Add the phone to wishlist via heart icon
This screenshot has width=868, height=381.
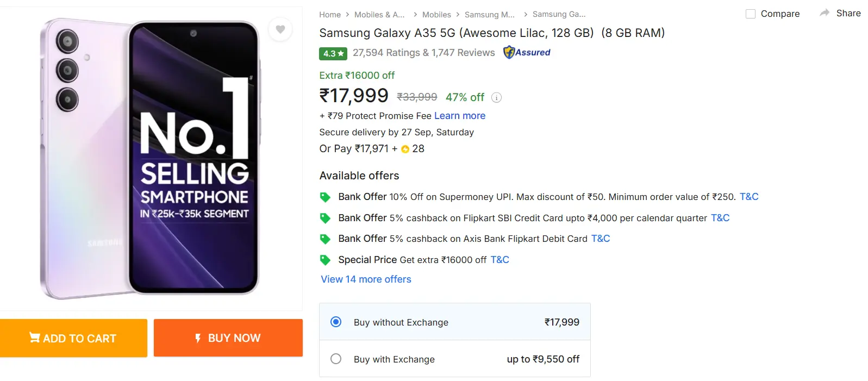click(280, 30)
